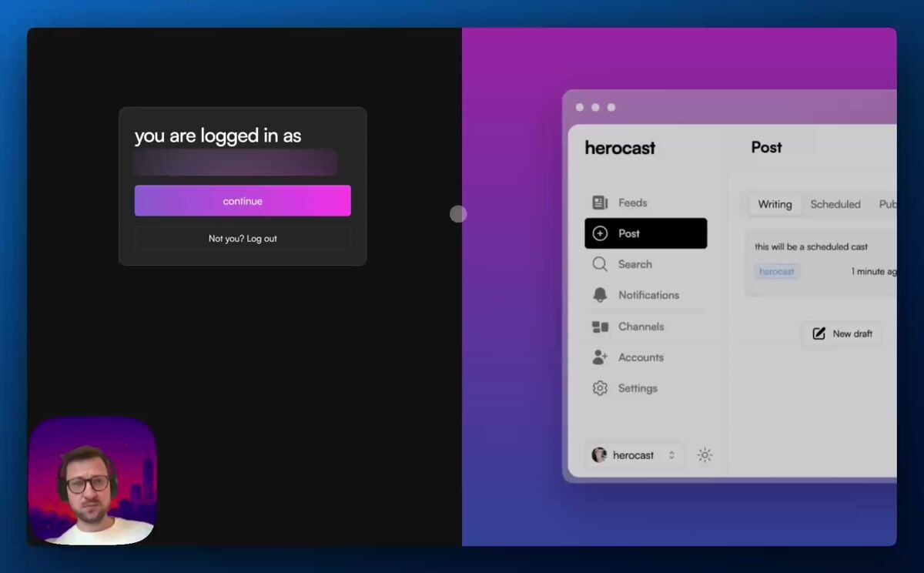Click Not you? Log out button
This screenshot has height=573, width=924.
[x=243, y=239]
